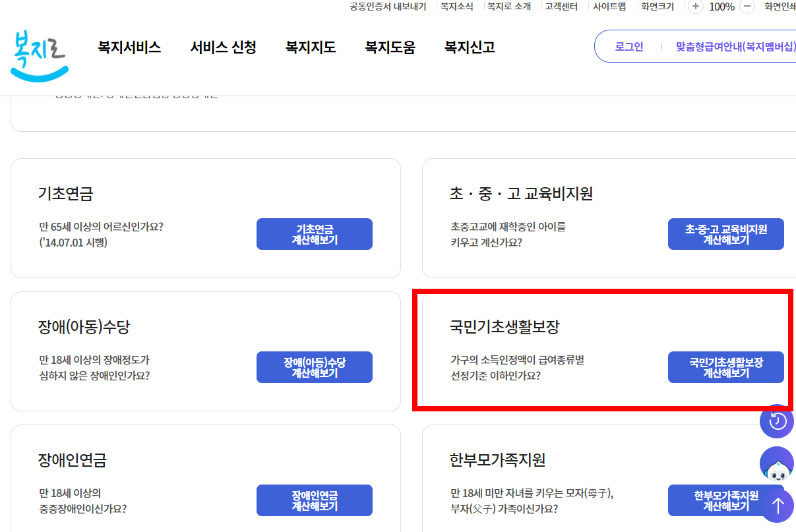
Task: Select the 복지지도 menu item
Action: [x=310, y=47]
